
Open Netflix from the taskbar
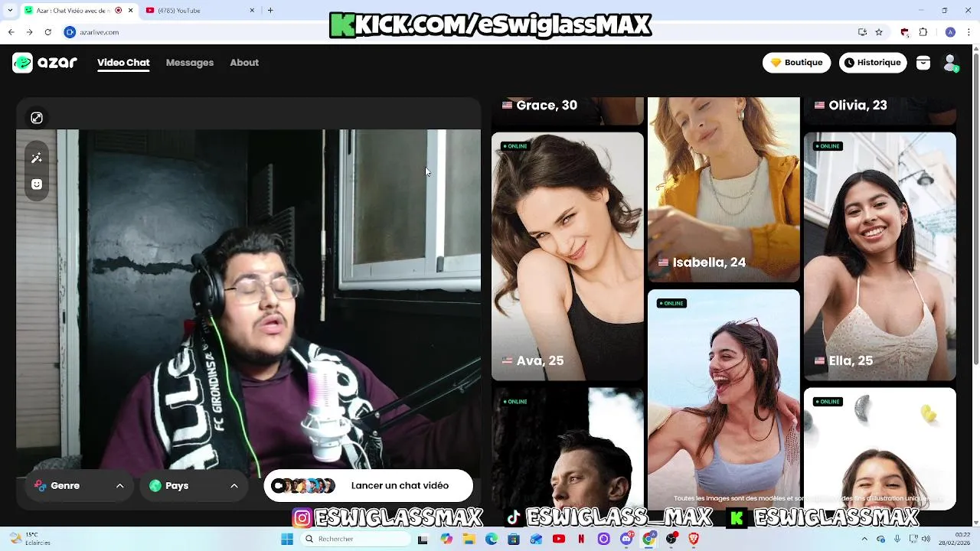(581, 539)
